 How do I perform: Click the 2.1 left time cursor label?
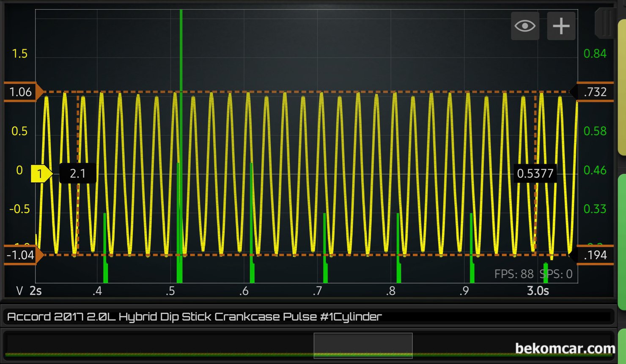point(78,173)
